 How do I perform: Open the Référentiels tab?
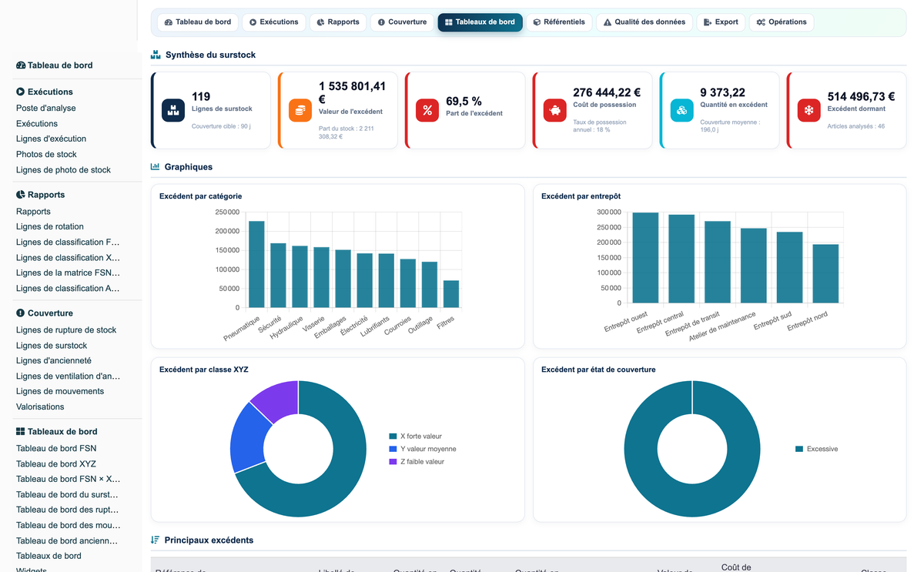pyautogui.click(x=559, y=22)
